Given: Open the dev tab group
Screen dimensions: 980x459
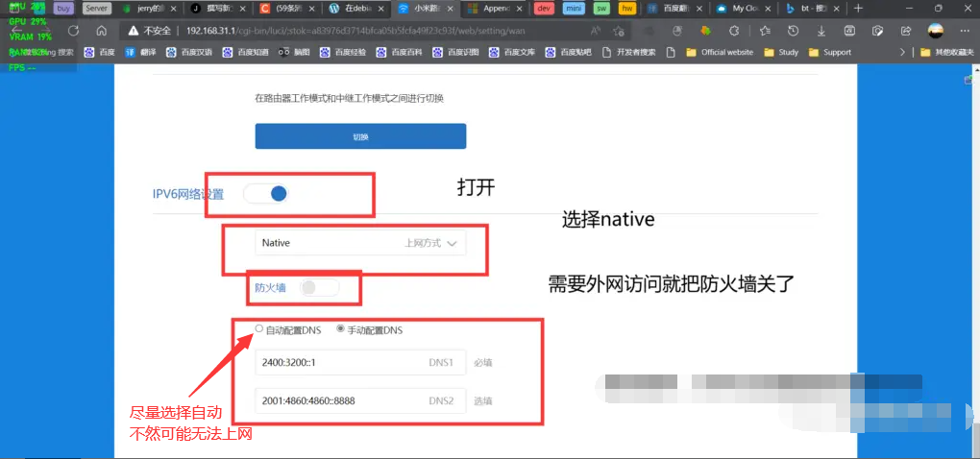Looking at the screenshot, I should click(x=545, y=9).
